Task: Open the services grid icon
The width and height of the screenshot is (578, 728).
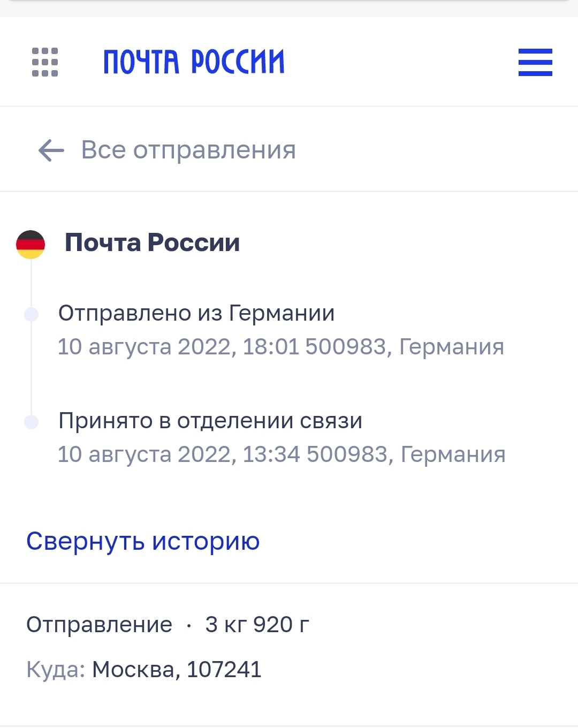Action: click(x=45, y=62)
